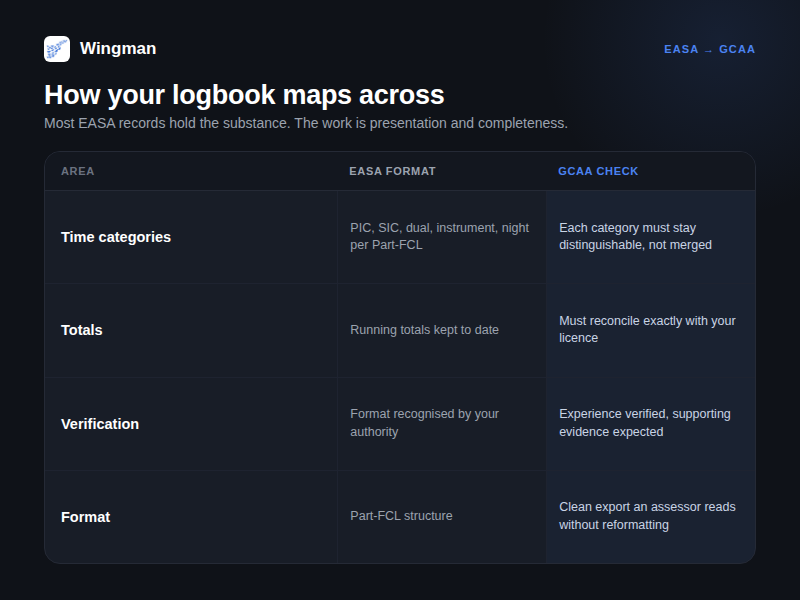Select the EASA FORMAT column header
The height and width of the screenshot is (600, 800).
392,171
